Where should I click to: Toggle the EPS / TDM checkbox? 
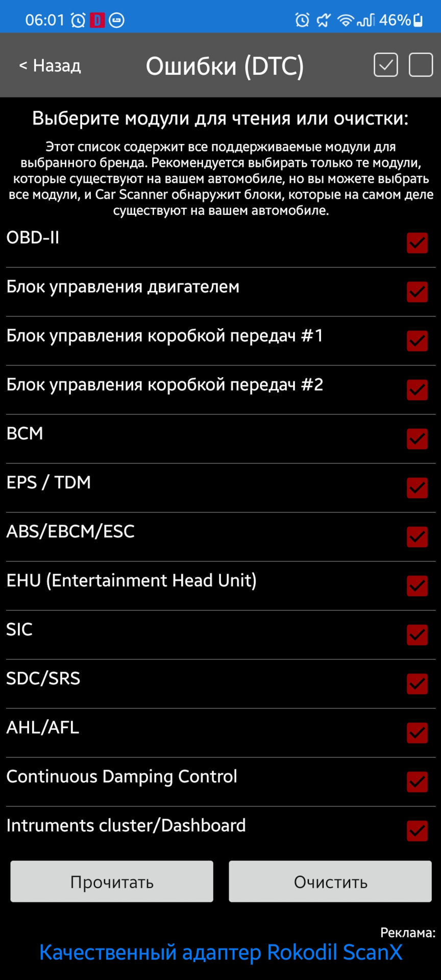(417, 488)
